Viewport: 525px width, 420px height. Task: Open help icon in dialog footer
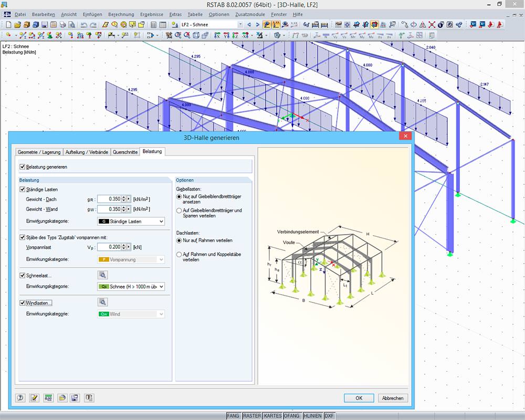coord(20,398)
